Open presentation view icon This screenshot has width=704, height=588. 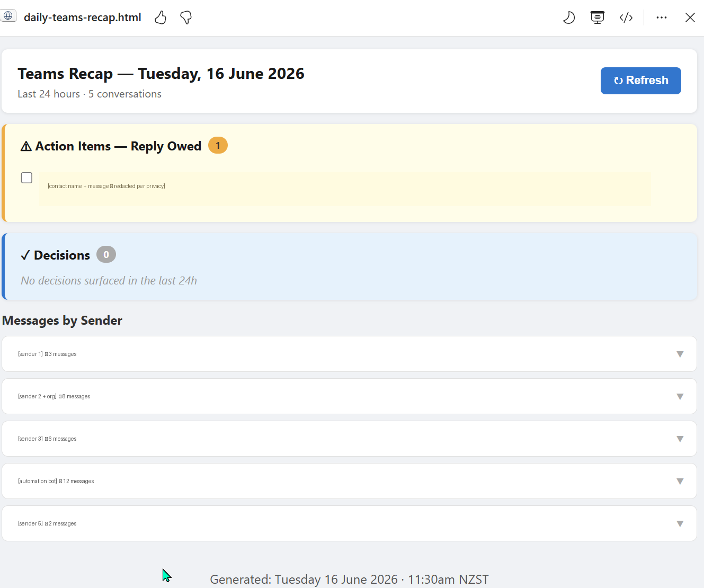(598, 17)
